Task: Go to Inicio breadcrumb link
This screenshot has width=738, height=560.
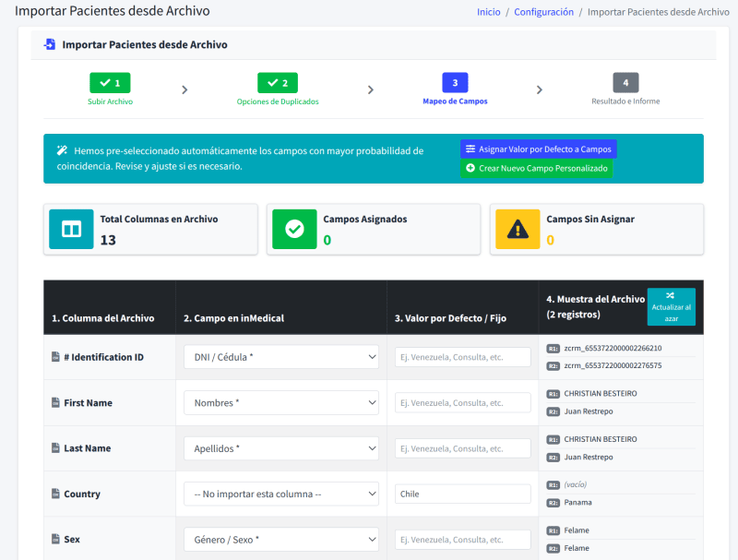Action: click(x=489, y=12)
